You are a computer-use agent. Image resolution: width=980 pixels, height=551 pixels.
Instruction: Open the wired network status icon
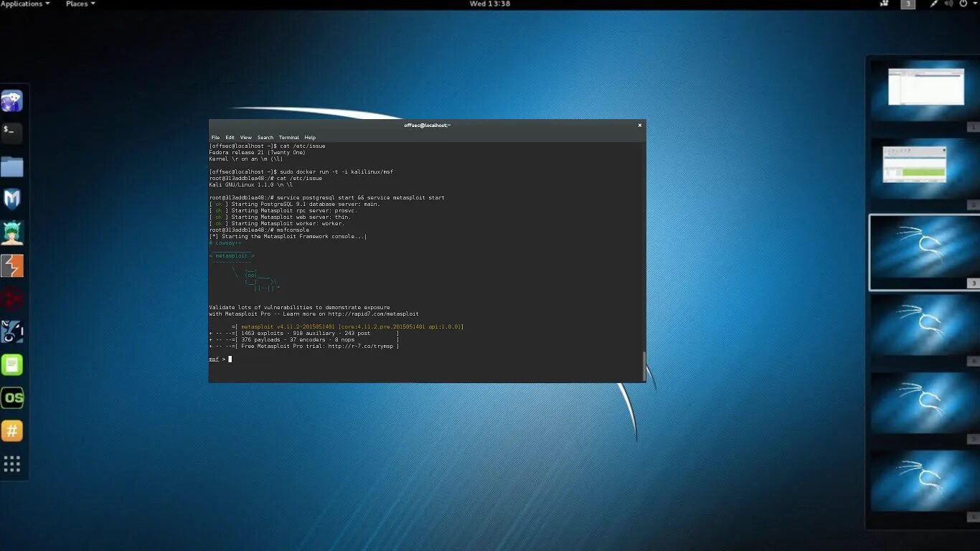pos(934,4)
